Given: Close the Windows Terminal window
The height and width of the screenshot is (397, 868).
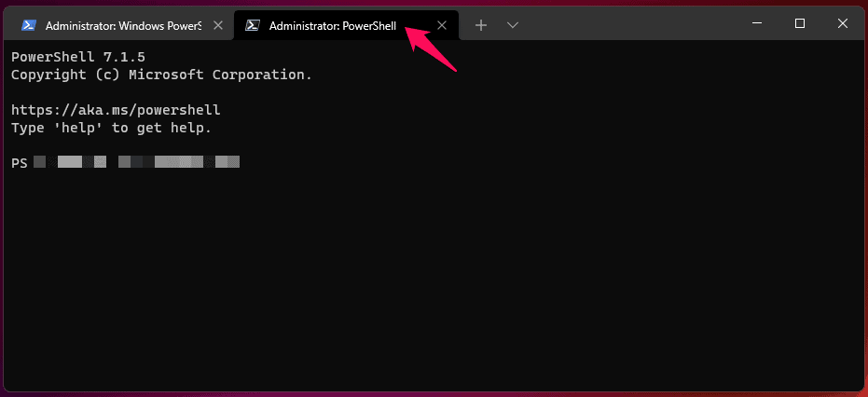Looking at the screenshot, I should [842, 24].
